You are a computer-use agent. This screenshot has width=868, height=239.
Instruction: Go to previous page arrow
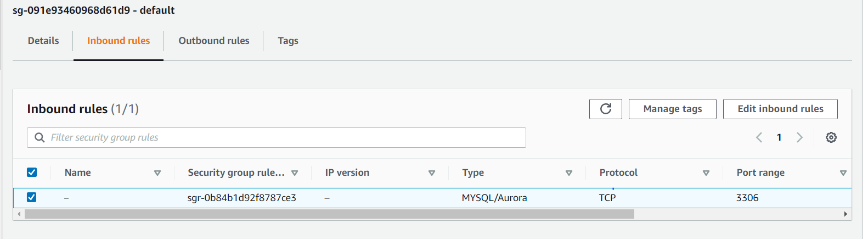[x=759, y=137]
